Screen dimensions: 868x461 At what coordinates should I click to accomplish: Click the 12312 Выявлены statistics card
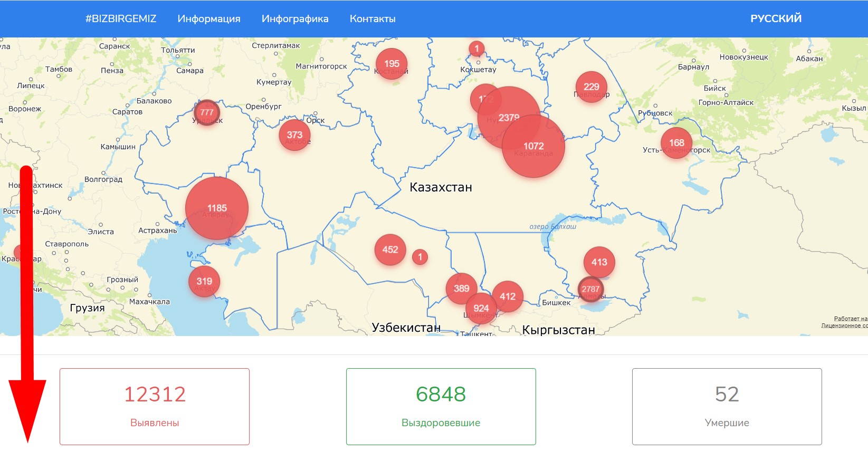pos(155,406)
